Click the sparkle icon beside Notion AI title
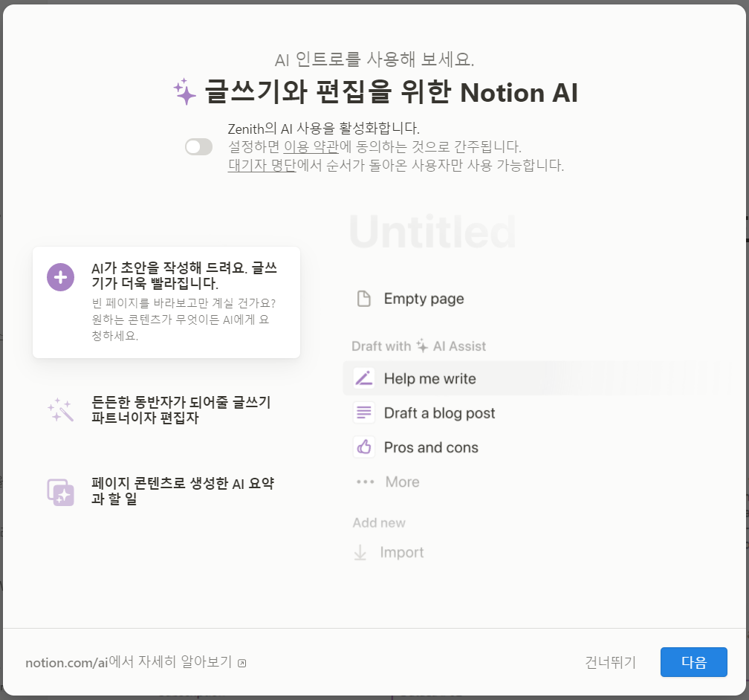 pyautogui.click(x=184, y=91)
